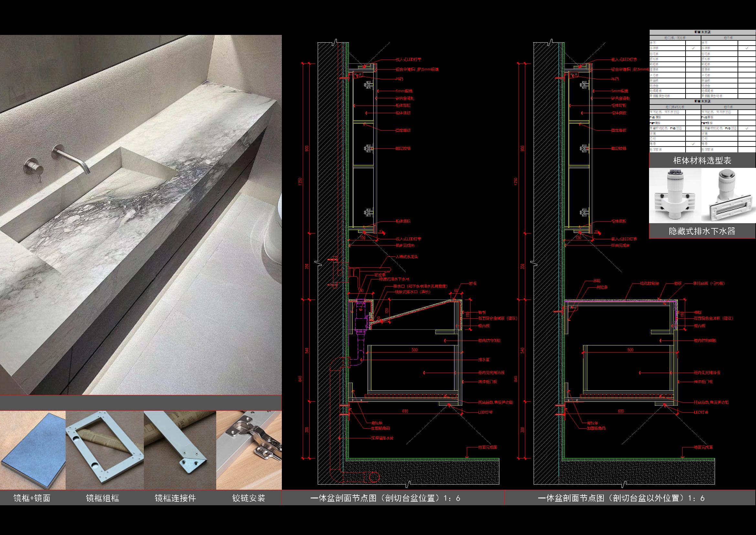Image resolution: width=756 pixels, height=535 pixels.
Task: Click the 600 depth dimension in right section
Action: tap(621, 411)
